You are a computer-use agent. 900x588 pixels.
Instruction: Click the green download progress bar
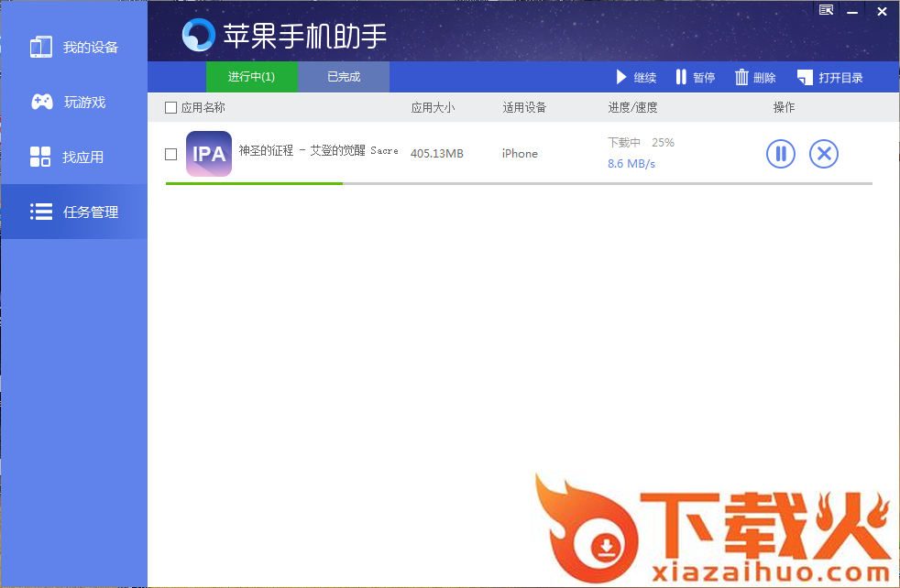point(254,183)
